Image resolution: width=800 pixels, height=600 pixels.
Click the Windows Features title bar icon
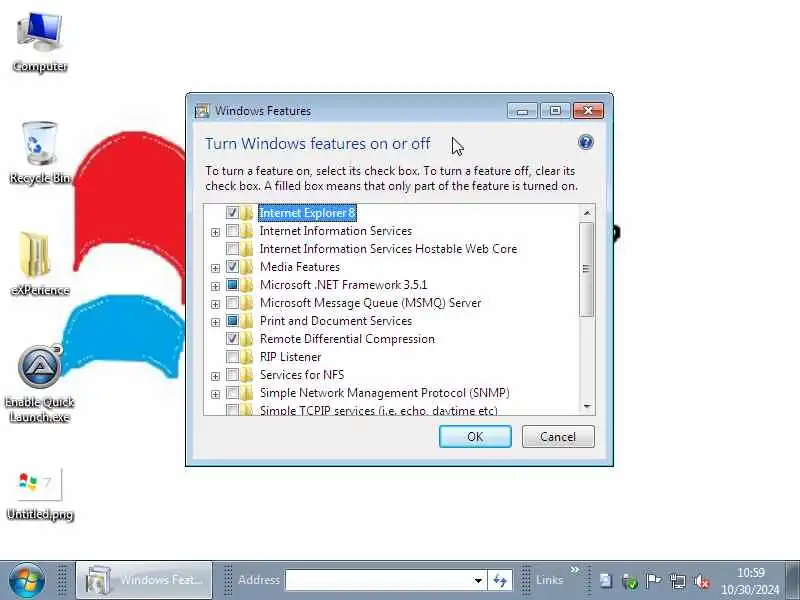(x=202, y=111)
